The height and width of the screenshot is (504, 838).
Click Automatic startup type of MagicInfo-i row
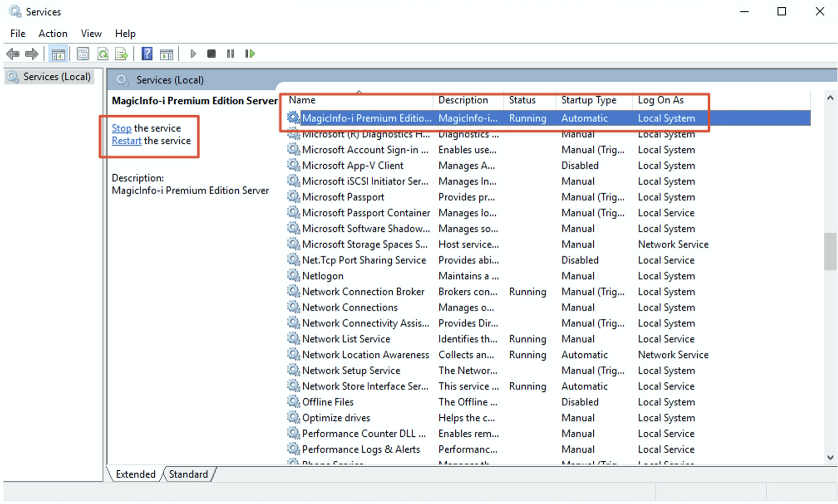tap(584, 118)
